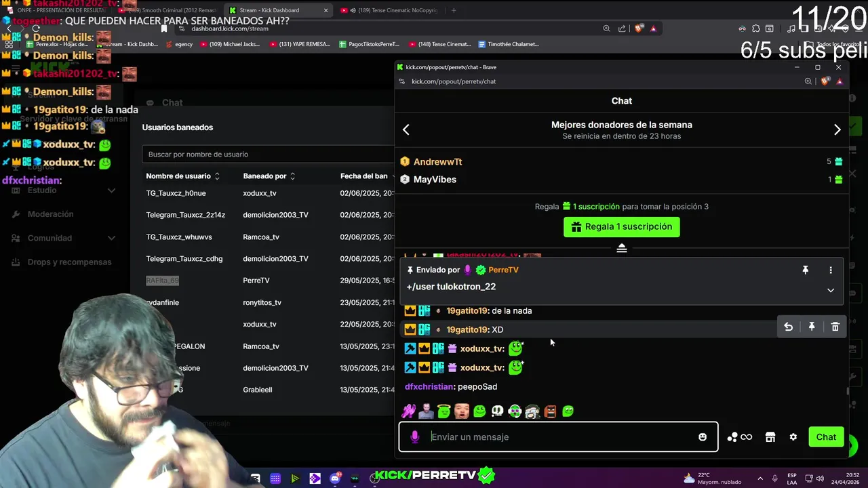Click the purple microphone identity icon

414,437
